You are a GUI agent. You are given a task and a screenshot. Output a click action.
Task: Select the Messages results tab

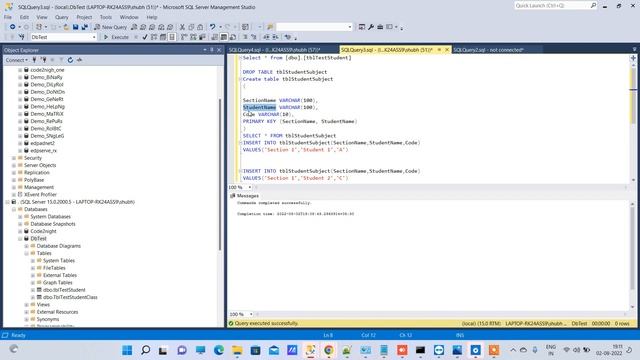pos(244,196)
